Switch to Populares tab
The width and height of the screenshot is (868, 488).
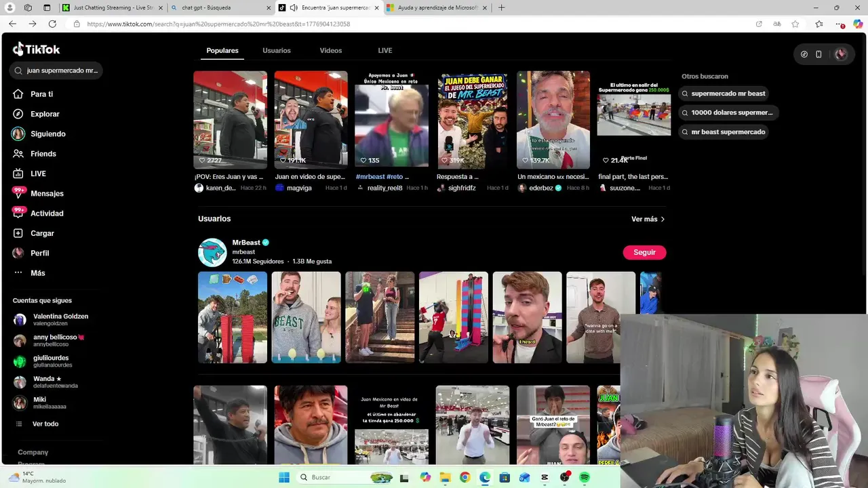coord(222,51)
